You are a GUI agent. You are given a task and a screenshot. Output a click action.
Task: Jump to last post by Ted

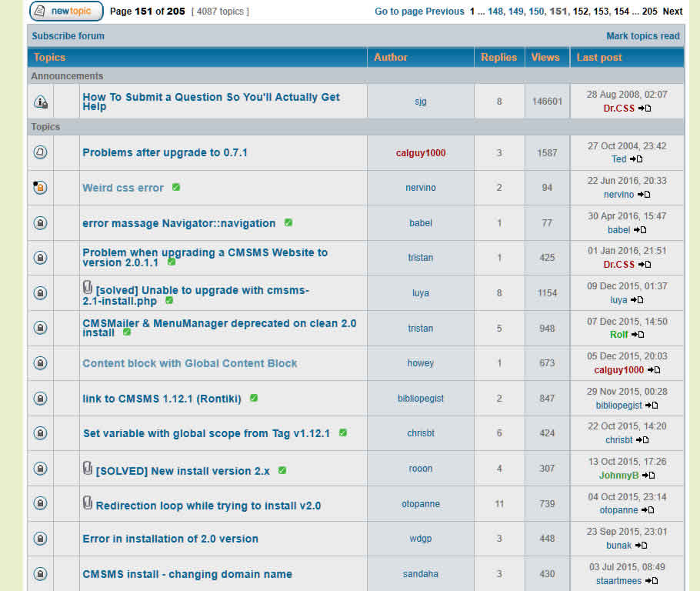tap(636, 159)
